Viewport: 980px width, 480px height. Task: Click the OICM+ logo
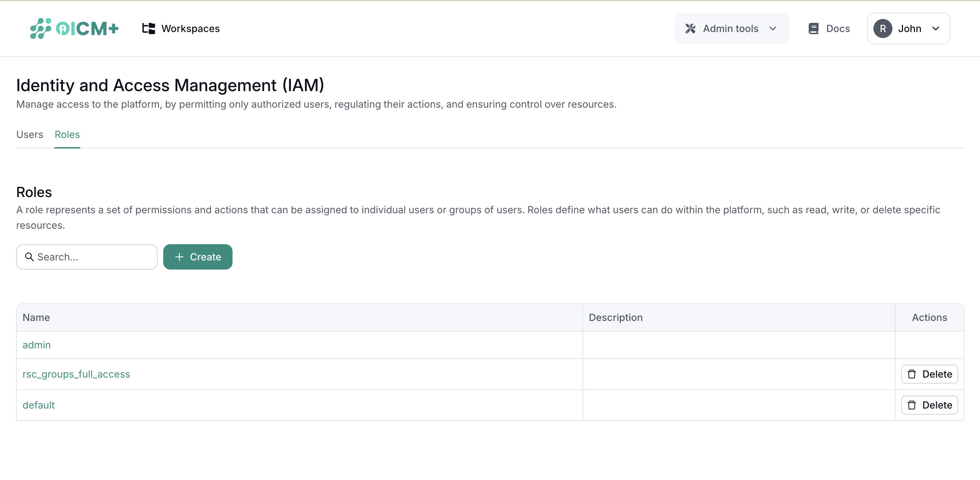(x=74, y=28)
